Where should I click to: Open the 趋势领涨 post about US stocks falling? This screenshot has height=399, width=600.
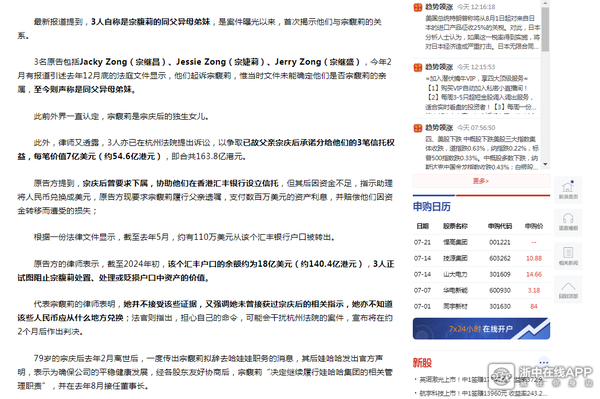[482, 153]
